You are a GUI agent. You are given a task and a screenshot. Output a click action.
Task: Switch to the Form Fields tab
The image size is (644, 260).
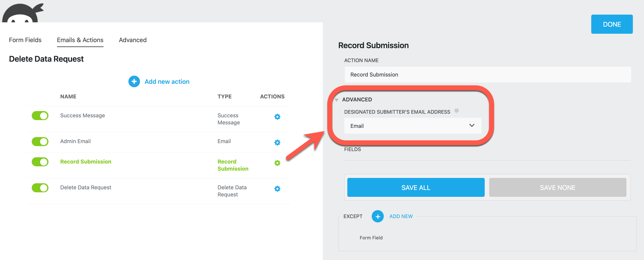[25, 40]
